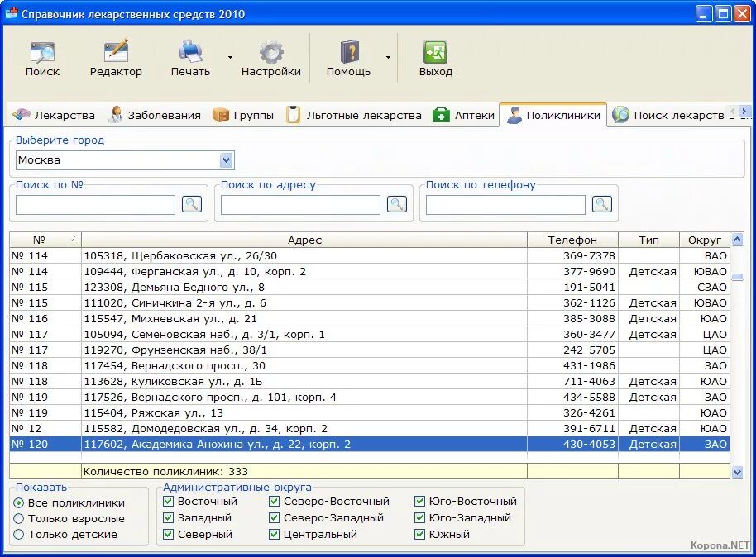Image resolution: width=756 pixels, height=557 pixels.
Task: Toggle the Южный checkbox
Action: coord(420,535)
